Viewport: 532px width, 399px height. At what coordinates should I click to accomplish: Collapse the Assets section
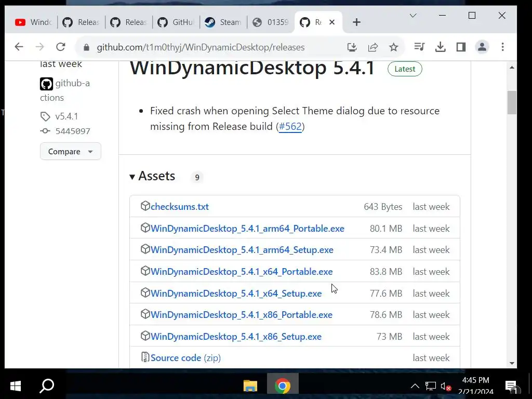click(x=152, y=176)
